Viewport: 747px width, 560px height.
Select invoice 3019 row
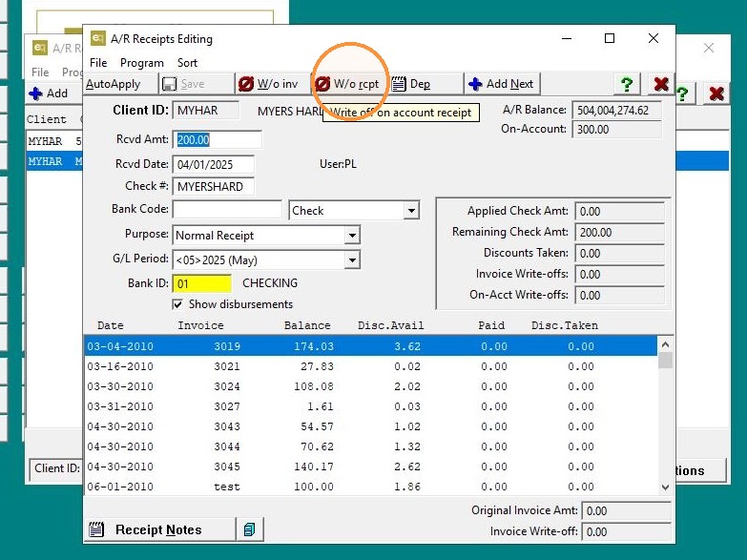pos(371,346)
